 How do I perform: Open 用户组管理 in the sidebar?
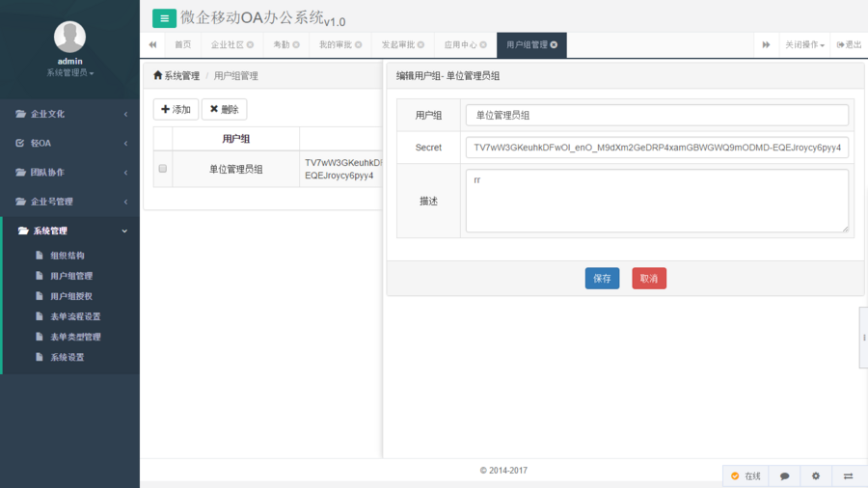(x=71, y=276)
